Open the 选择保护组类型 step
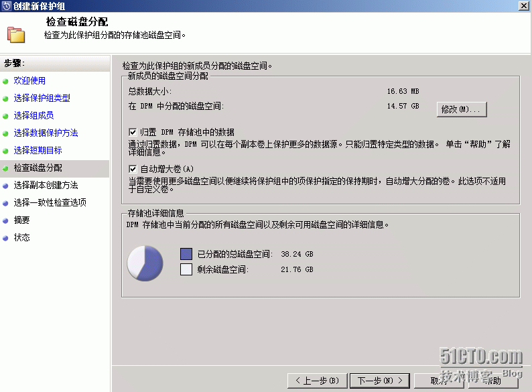The image size is (532, 392). [x=42, y=98]
